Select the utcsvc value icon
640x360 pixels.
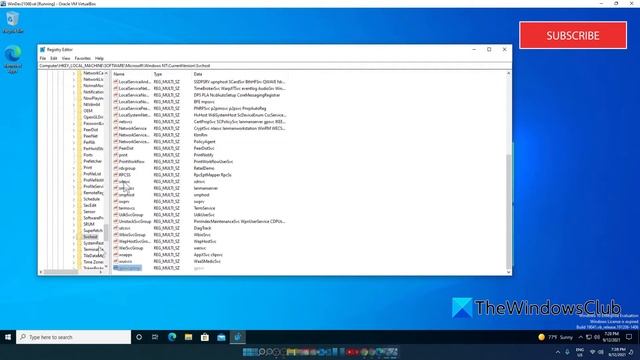click(116, 228)
